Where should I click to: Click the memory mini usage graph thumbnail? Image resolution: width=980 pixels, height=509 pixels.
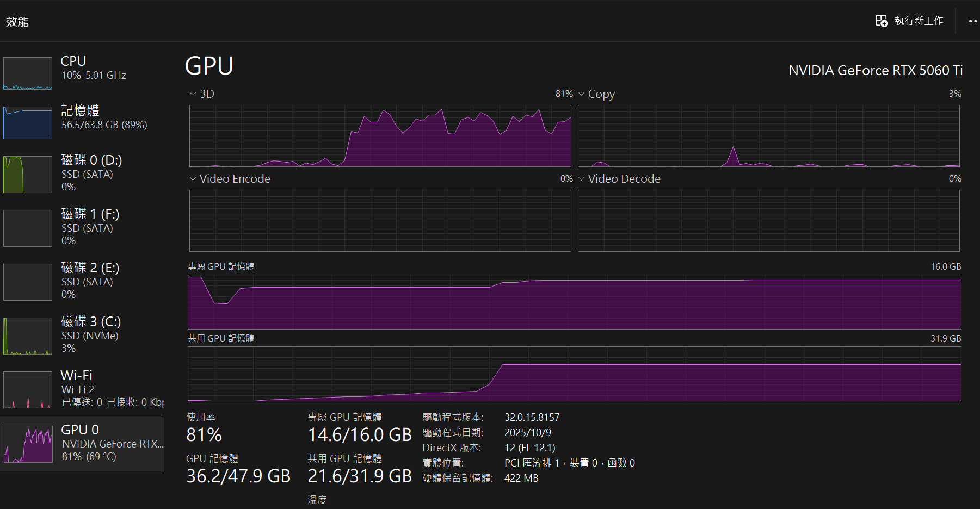28,123
